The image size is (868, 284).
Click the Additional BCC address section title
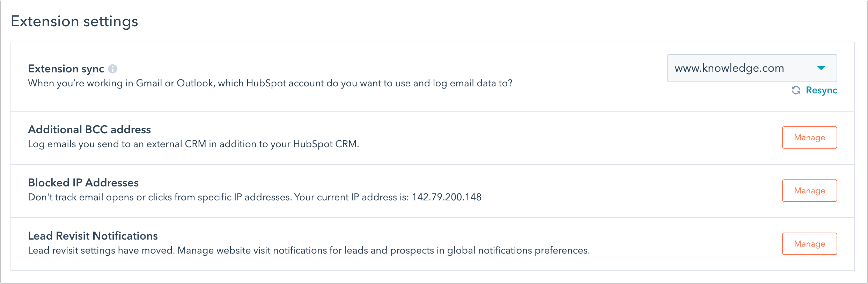click(x=89, y=129)
